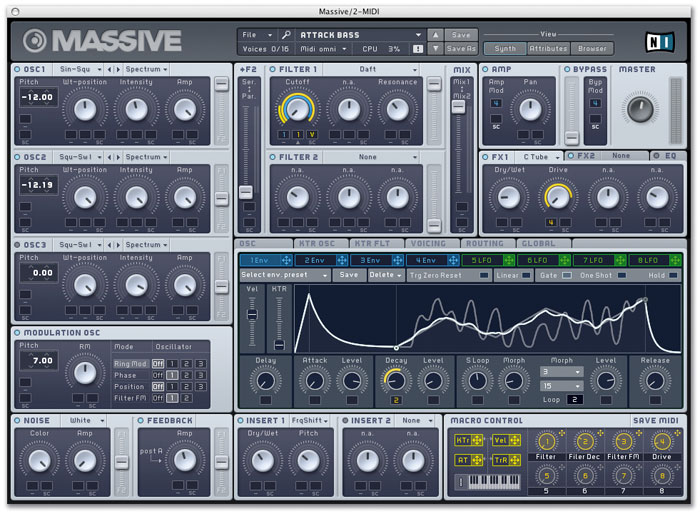Image resolution: width=700 pixels, height=514 pixels.
Task: Click the KTr macro drag handle
Action: 477,440
